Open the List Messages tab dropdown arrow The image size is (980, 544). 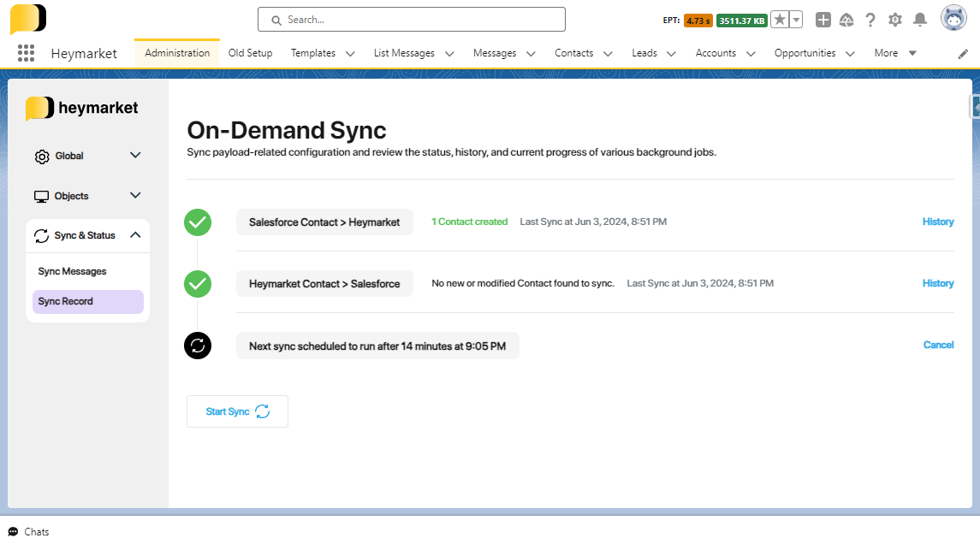click(x=449, y=54)
